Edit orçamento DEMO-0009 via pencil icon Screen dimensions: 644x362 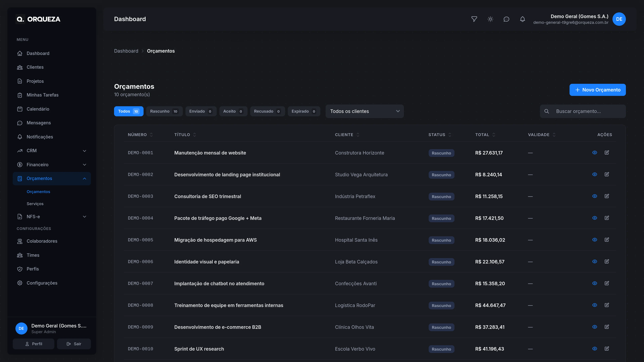click(x=607, y=326)
